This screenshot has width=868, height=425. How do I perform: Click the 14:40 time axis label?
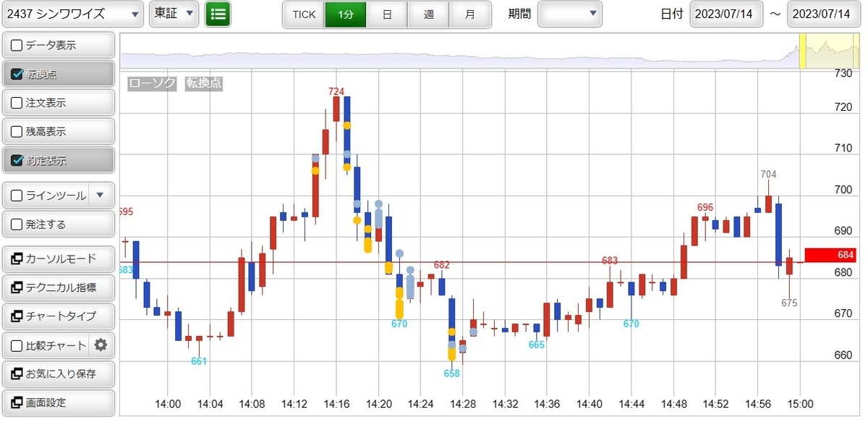pyautogui.click(x=590, y=404)
